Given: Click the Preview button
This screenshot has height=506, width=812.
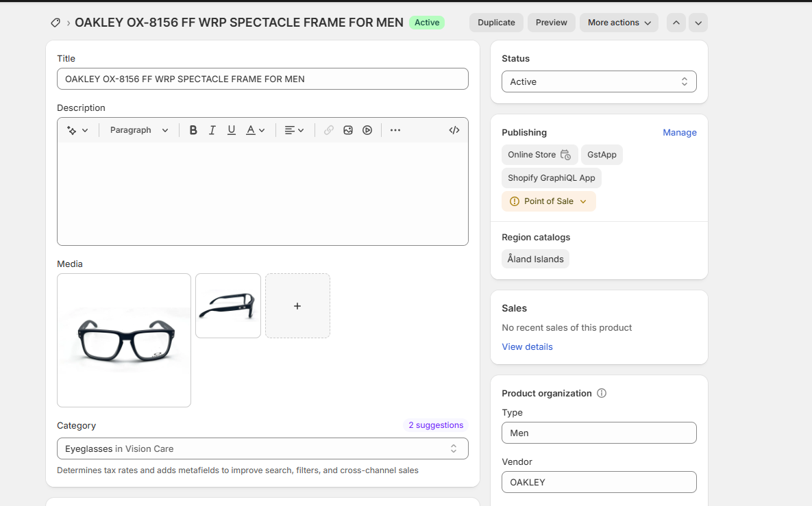Looking at the screenshot, I should point(552,23).
